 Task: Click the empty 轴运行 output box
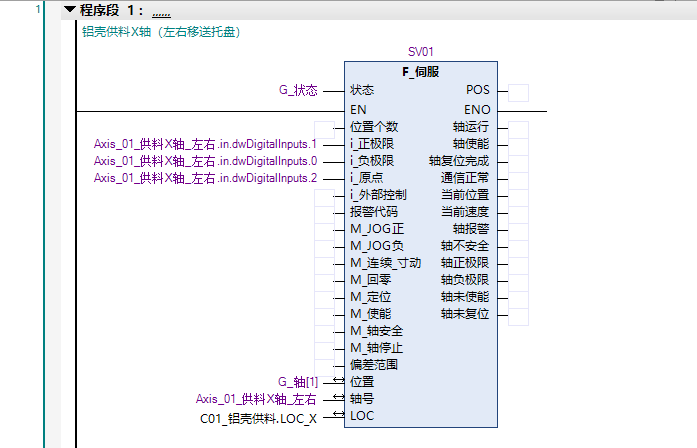tap(518, 127)
